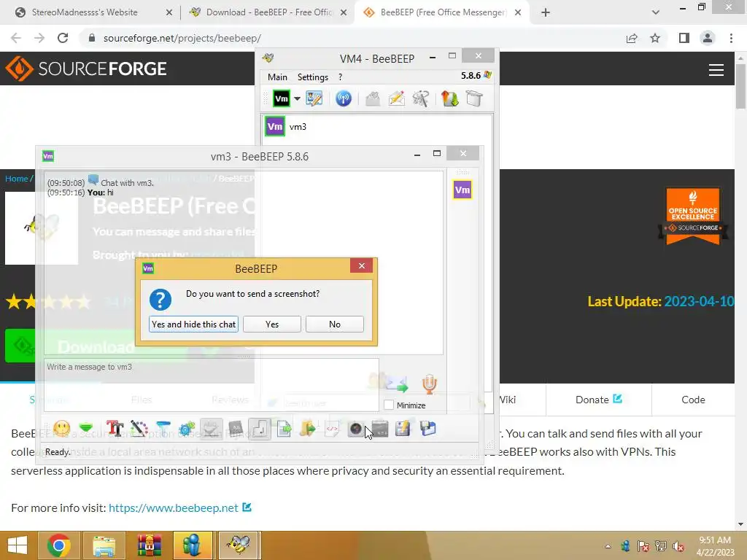
Task: Open the text color pencil tool
Action: [x=139, y=429]
